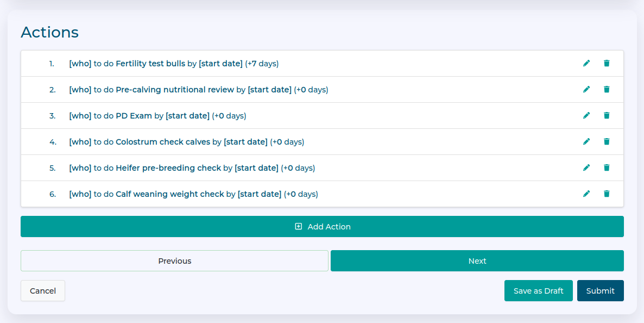Edit the Fertility test bulls action
The image size is (644, 323).
pyautogui.click(x=586, y=63)
